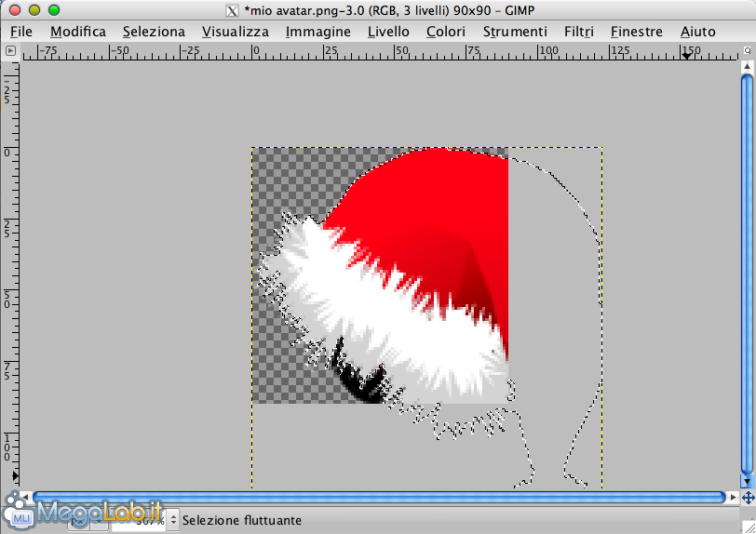Click the navigate image cross icon at bottom right

point(748,498)
